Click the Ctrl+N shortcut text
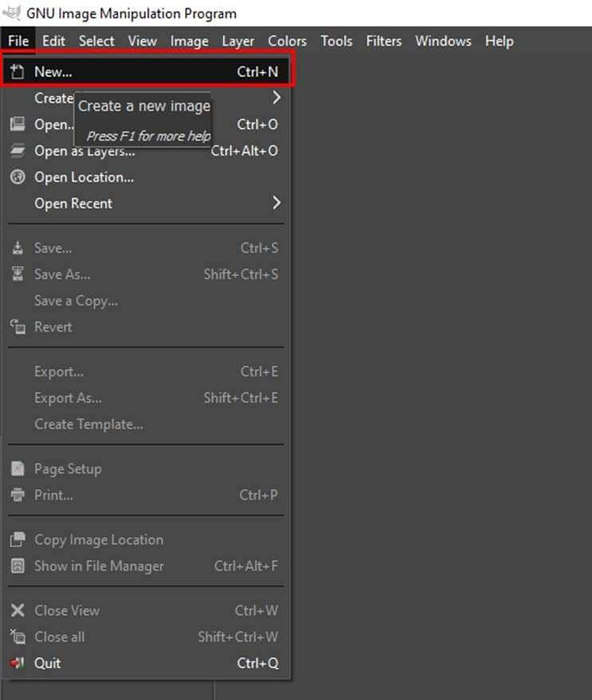The height and width of the screenshot is (700, 592). tap(258, 72)
